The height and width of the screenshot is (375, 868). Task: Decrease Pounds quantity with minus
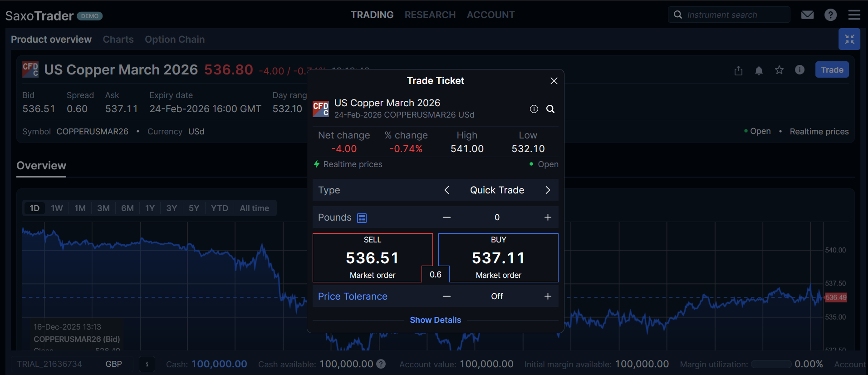(446, 217)
